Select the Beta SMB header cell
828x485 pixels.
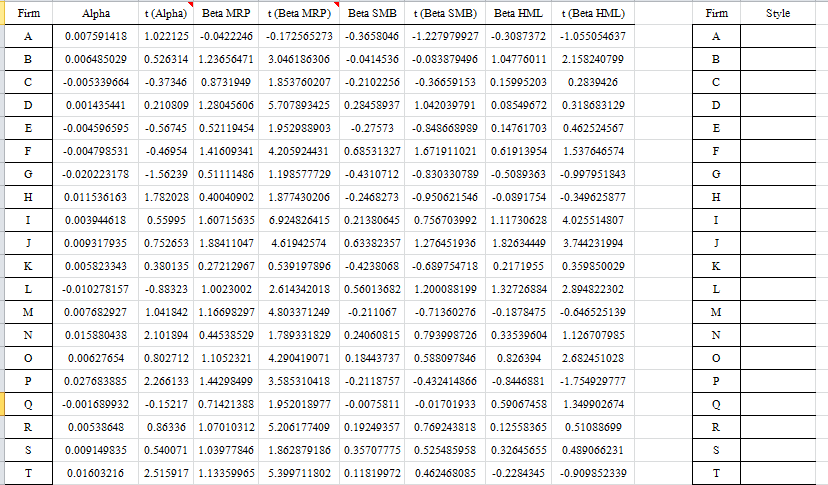tap(372, 13)
